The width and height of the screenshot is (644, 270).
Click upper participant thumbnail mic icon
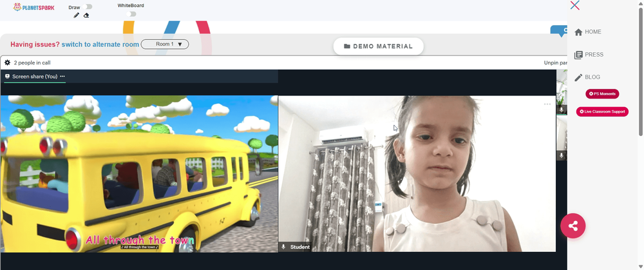(x=562, y=110)
